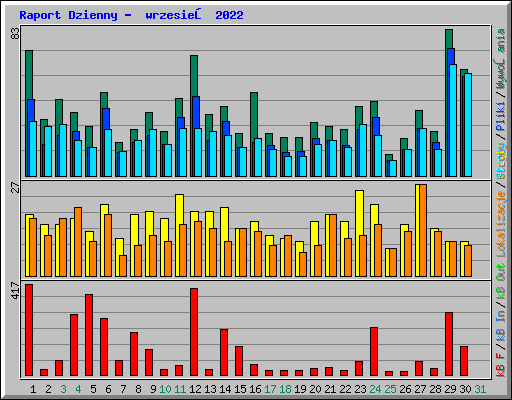The width and height of the screenshot is (512, 400).
Task: Click the orange sites bar for day 7
Action: click(x=123, y=266)
